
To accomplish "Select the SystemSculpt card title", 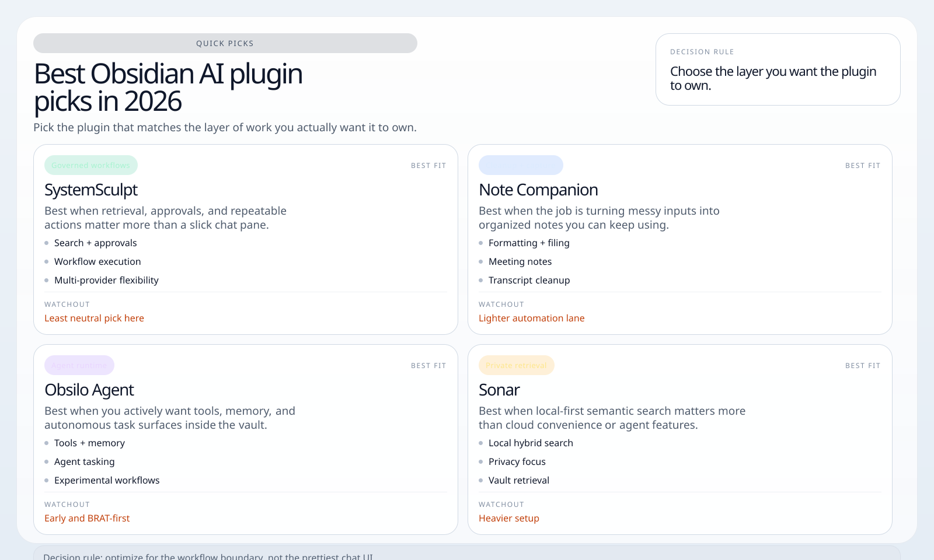I will (91, 190).
